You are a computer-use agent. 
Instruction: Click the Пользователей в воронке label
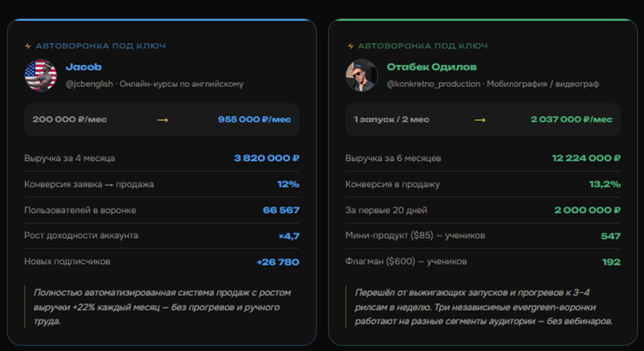80,210
